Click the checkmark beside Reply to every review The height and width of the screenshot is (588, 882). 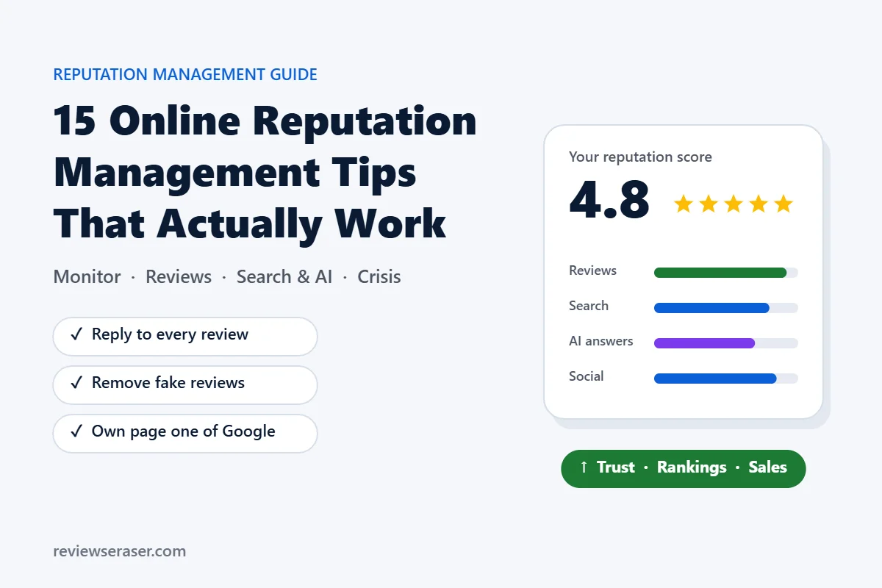click(76, 335)
